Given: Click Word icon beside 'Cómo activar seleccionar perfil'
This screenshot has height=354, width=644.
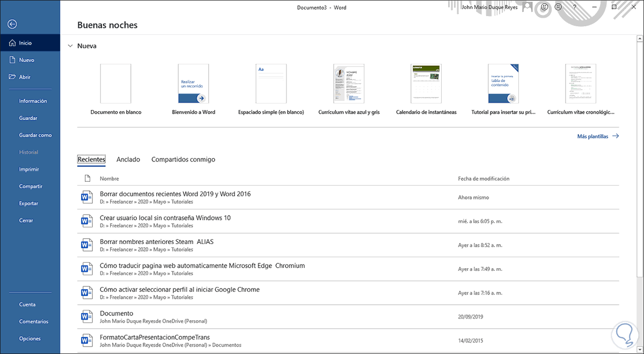Looking at the screenshot, I should (86, 293).
